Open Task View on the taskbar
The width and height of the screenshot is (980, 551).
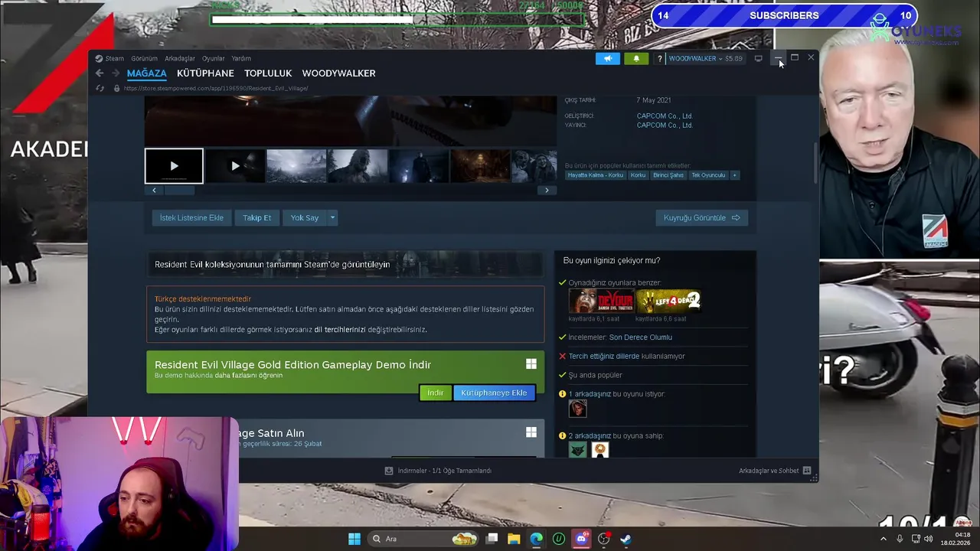click(492, 539)
